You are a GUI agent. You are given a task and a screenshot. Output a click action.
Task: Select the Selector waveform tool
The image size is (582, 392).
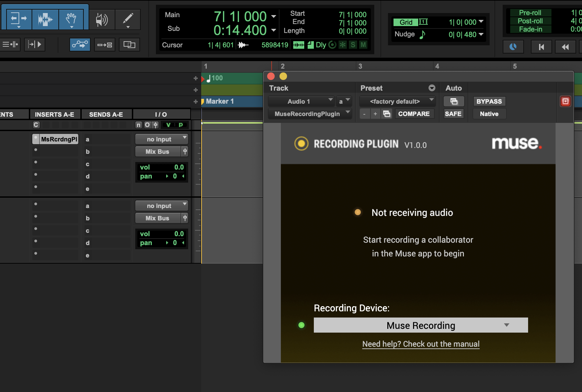pyautogui.click(x=45, y=19)
